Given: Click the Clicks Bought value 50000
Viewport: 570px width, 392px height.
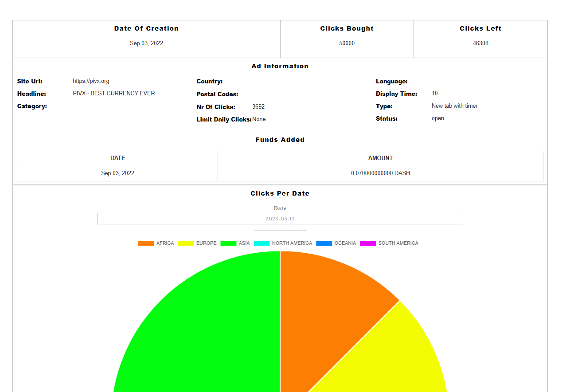Looking at the screenshot, I should (347, 43).
